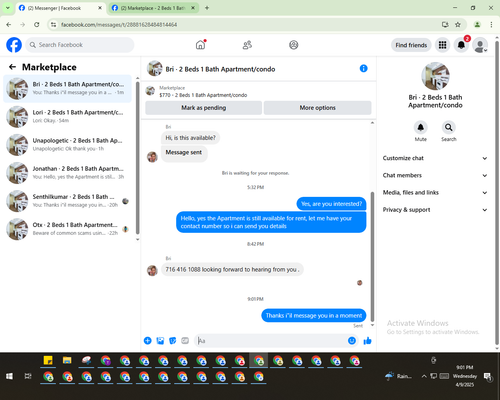The width and height of the screenshot is (500, 400).
Task: Open weather Rain widget in taskbar
Action: (399, 376)
